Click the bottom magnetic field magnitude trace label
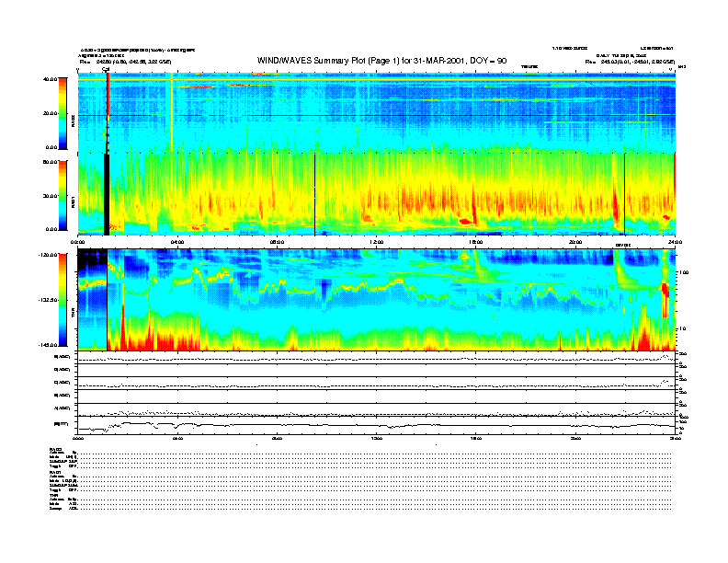This screenshot has height=563, width=728. (x=62, y=423)
